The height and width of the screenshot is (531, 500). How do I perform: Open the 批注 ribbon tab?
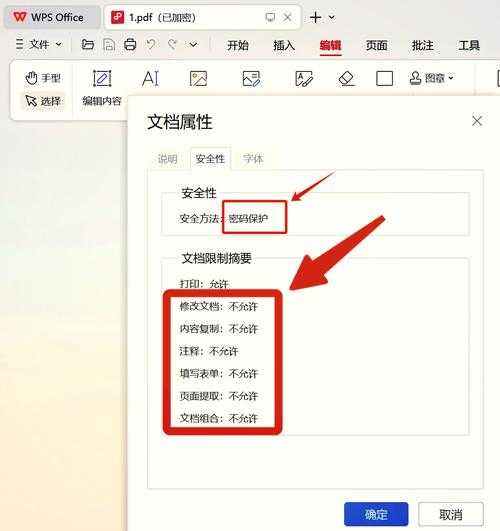(422, 45)
